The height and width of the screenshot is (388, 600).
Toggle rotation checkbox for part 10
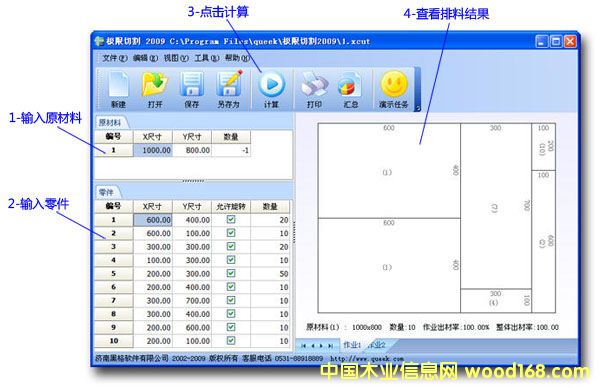coord(231,340)
